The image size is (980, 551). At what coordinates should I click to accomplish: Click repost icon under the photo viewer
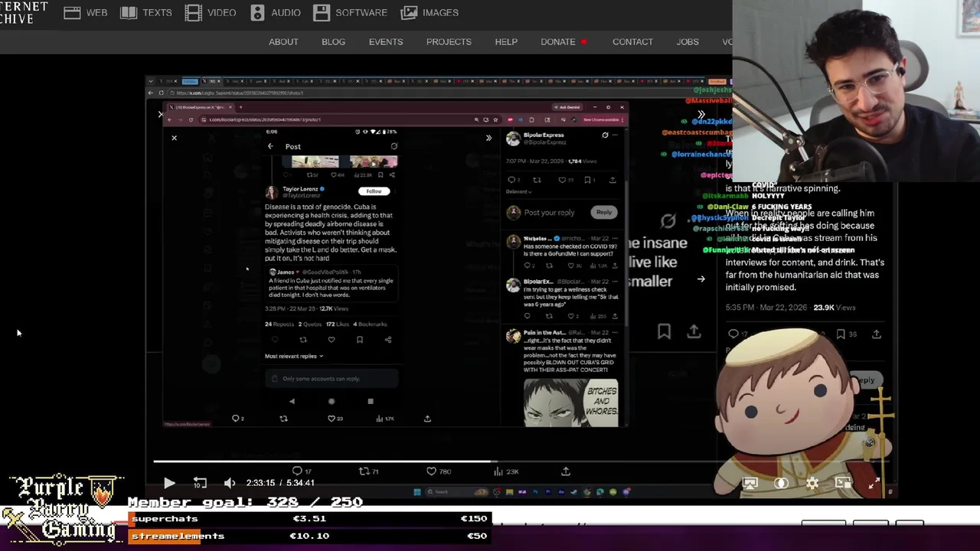pyautogui.click(x=283, y=418)
